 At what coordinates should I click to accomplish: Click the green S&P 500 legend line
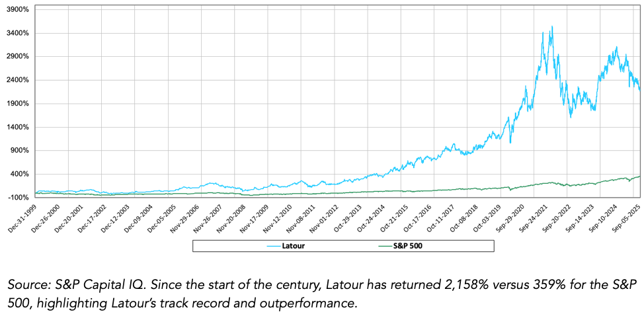pyautogui.click(x=385, y=247)
